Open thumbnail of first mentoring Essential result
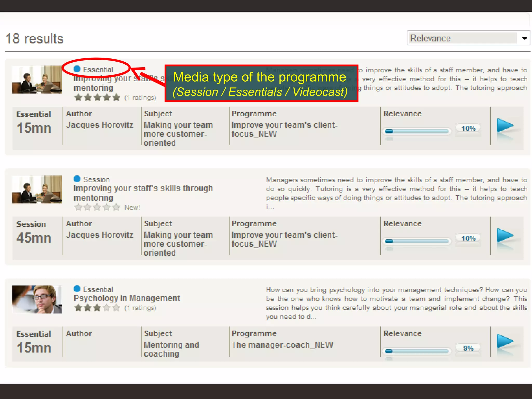 37,79
